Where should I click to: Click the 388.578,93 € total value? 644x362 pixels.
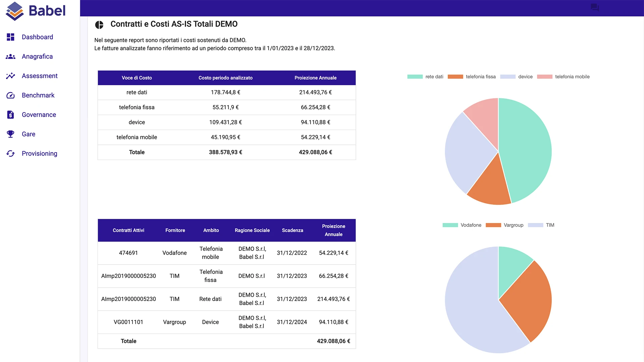(x=225, y=152)
